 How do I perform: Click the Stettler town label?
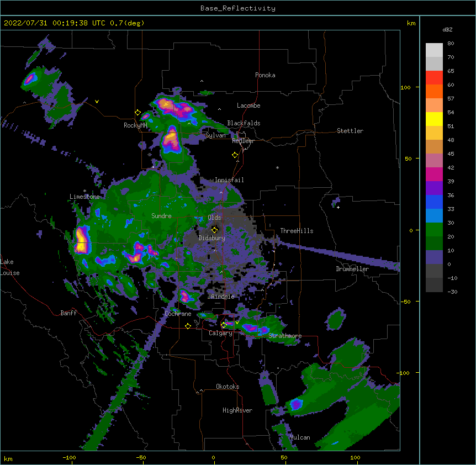(350, 131)
